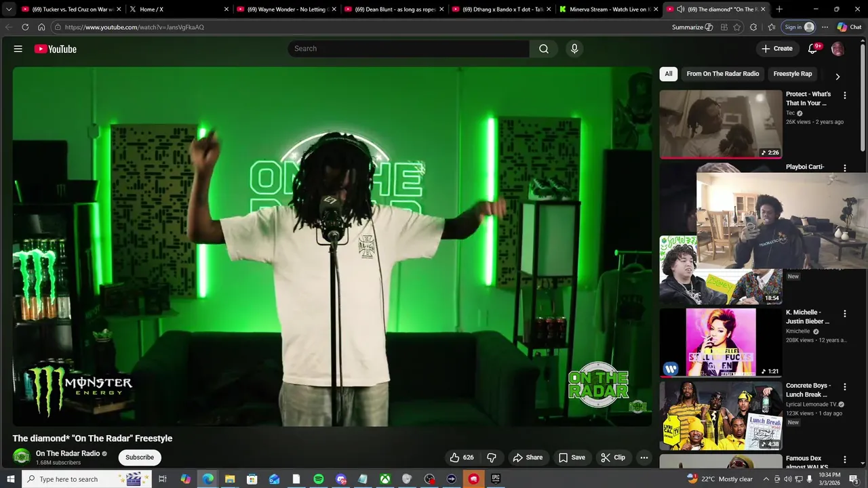Open YouTube notifications bell
Image resolution: width=868 pixels, height=488 pixels.
click(813, 49)
